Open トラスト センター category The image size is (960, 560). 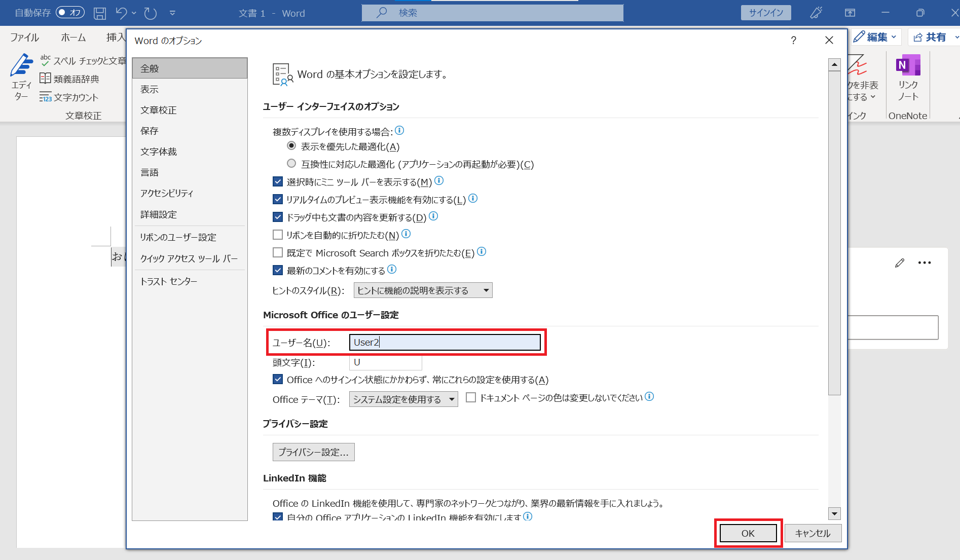pyautogui.click(x=190, y=281)
